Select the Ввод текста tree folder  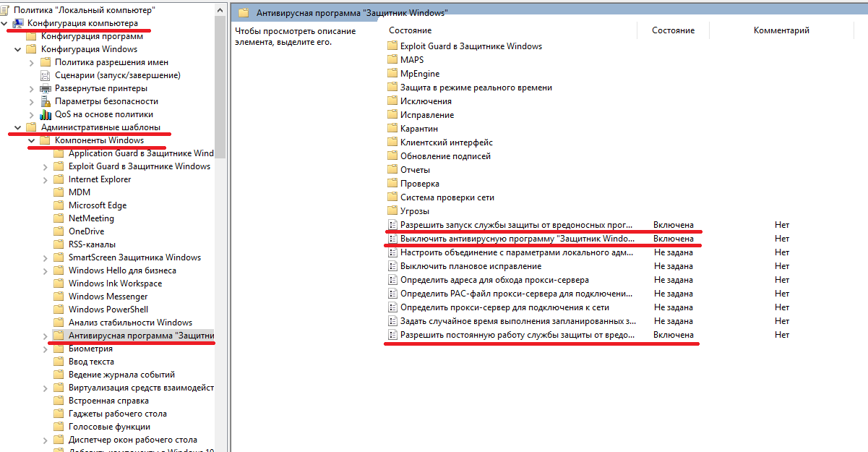pyautogui.click(x=91, y=362)
